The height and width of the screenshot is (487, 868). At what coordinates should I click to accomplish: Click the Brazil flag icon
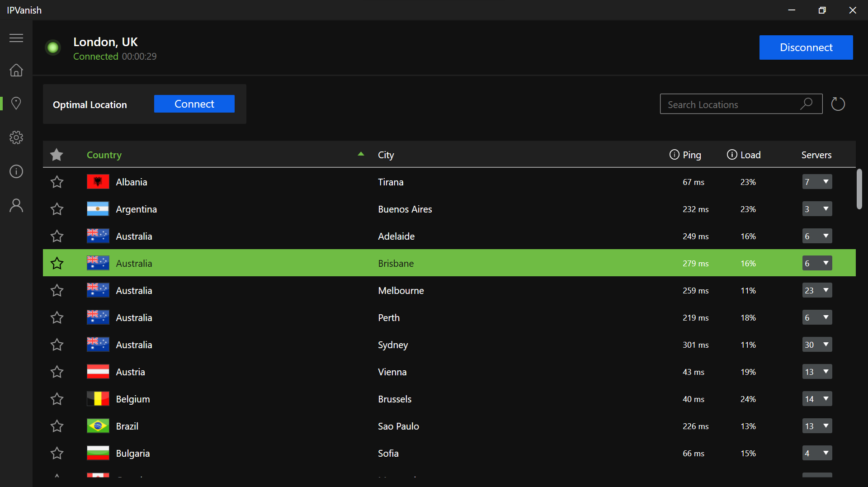tap(98, 426)
